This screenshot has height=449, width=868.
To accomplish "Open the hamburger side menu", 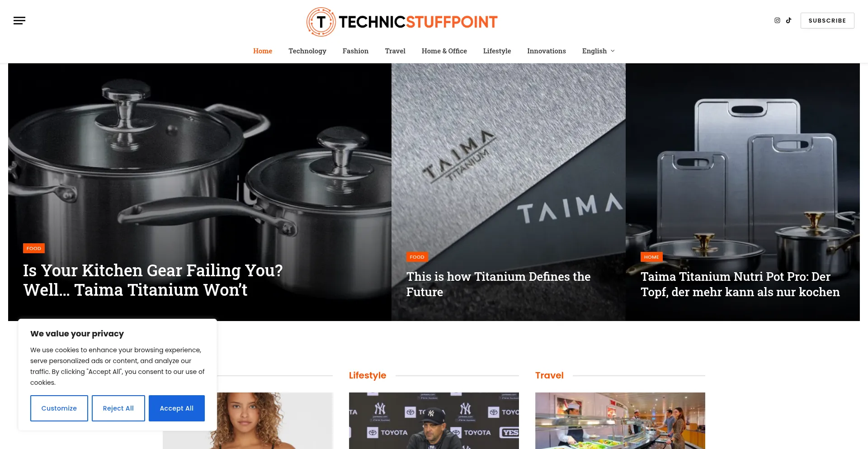I will point(19,20).
